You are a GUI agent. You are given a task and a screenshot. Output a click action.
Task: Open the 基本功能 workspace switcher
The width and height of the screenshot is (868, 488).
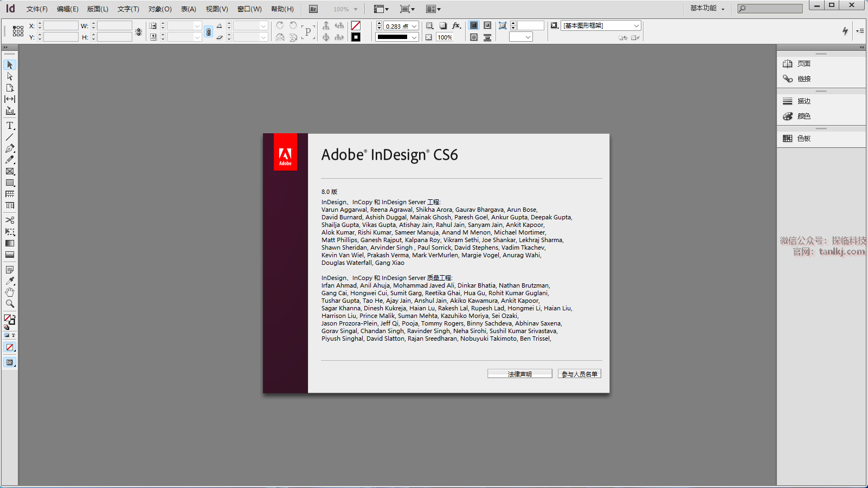707,9
